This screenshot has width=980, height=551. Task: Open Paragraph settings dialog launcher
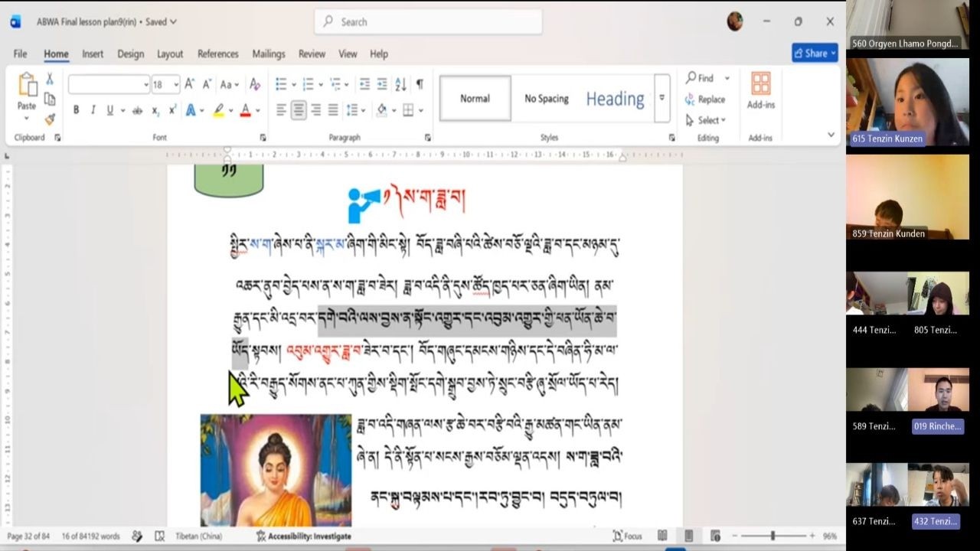click(427, 138)
